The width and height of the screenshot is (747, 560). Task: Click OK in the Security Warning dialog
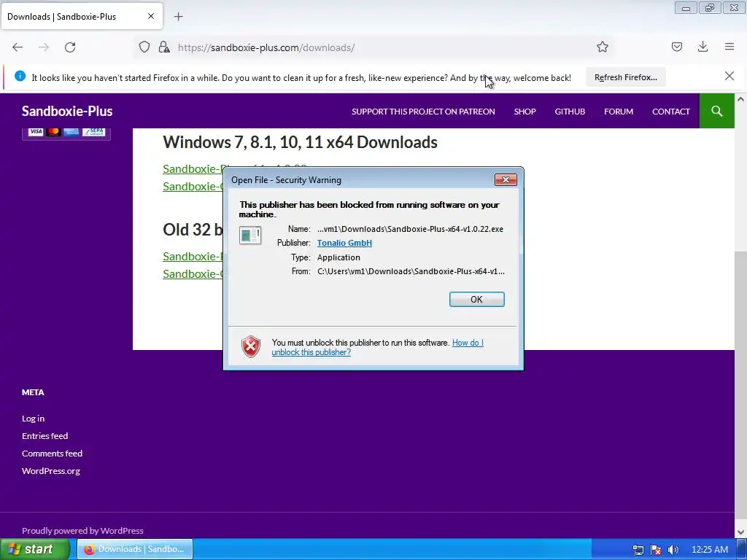476,299
